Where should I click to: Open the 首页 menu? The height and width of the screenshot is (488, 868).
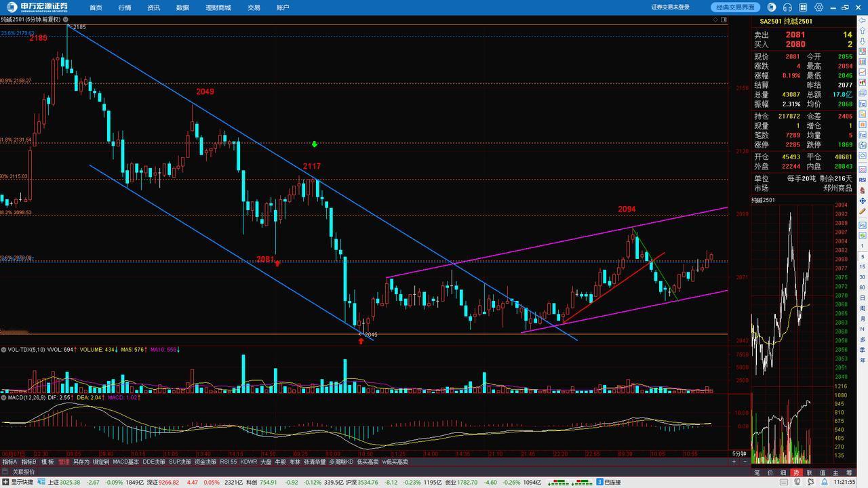(x=96, y=7)
